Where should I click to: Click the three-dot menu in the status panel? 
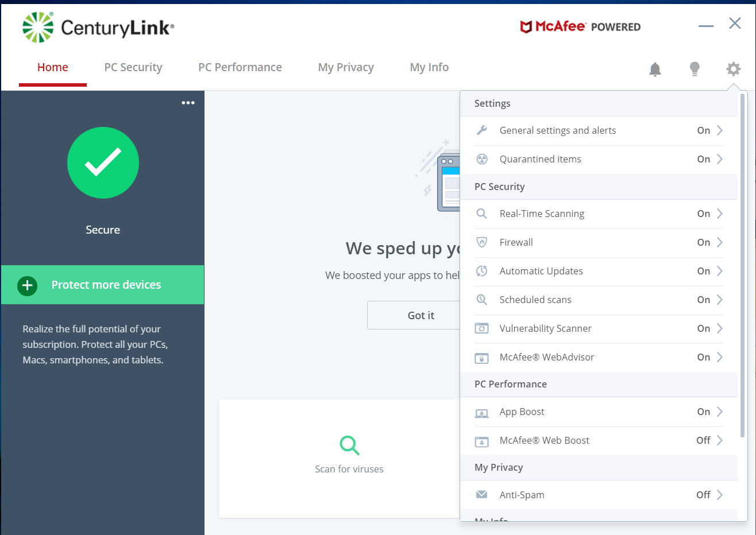[188, 103]
